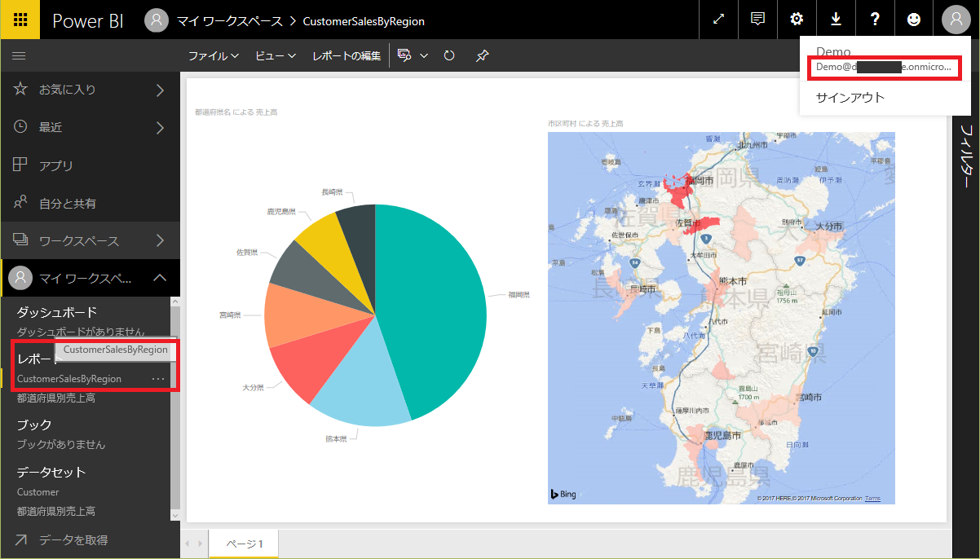Open 自分と共有 shared with me
The width and height of the screenshot is (980, 559).
(68, 203)
